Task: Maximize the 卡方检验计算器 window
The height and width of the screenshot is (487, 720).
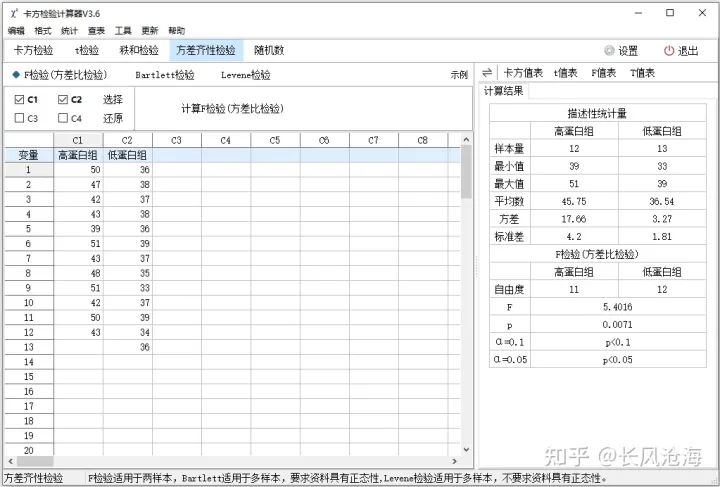Action: tap(670, 13)
